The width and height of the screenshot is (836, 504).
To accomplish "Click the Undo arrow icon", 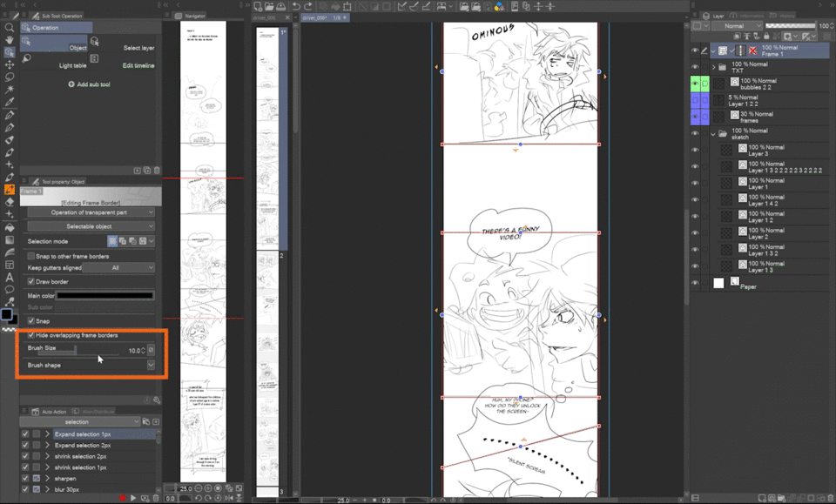I will (x=296, y=6).
